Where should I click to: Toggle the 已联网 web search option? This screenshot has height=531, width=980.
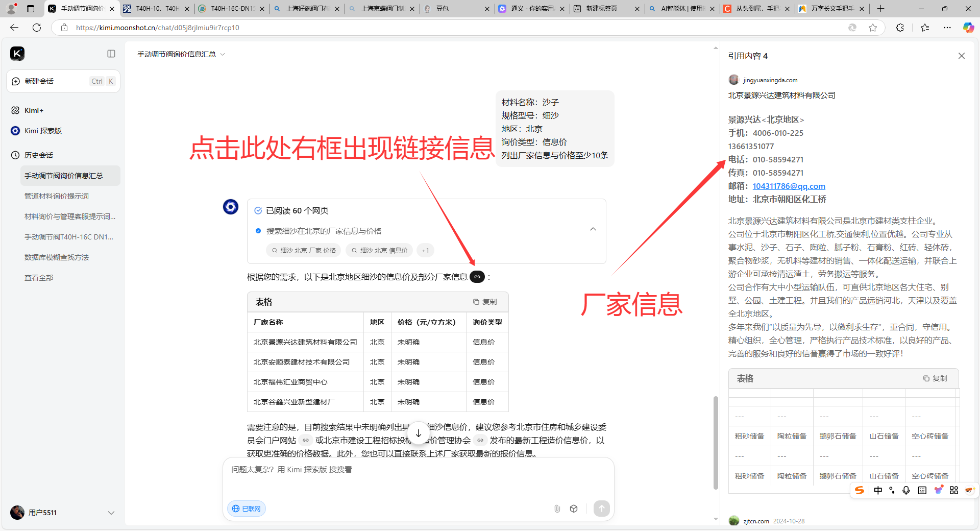coord(247,509)
